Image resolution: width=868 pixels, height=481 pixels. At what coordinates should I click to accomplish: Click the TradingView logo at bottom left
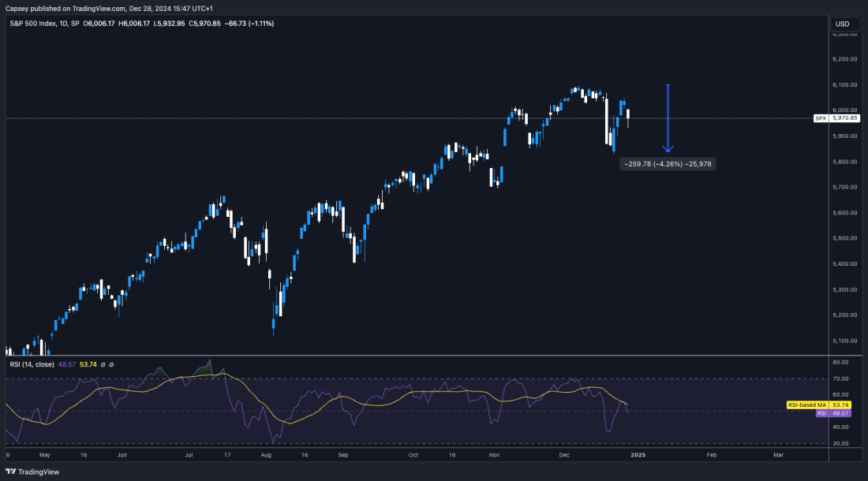click(31, 470)
